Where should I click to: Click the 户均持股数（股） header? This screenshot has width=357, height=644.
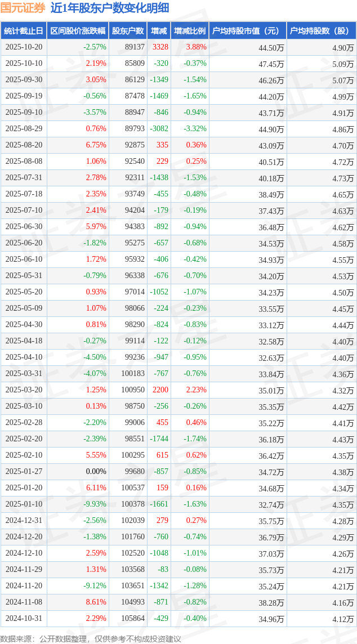(321, 31)
